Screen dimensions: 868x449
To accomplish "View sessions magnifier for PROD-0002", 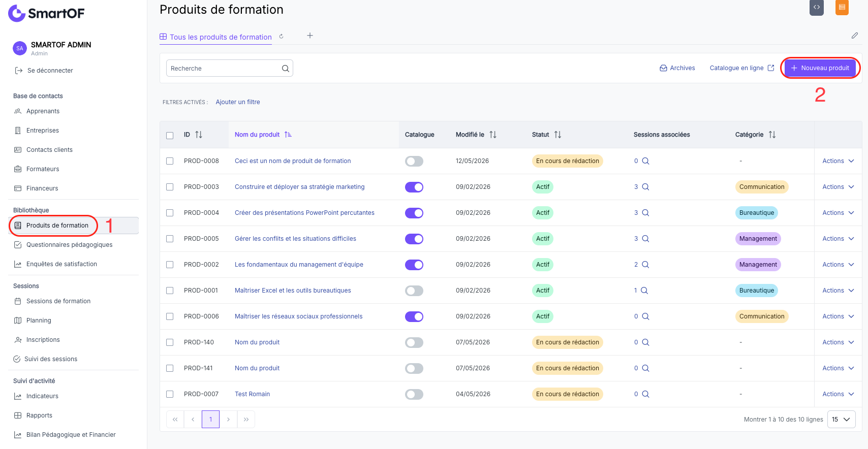I will tap(645, 265).
